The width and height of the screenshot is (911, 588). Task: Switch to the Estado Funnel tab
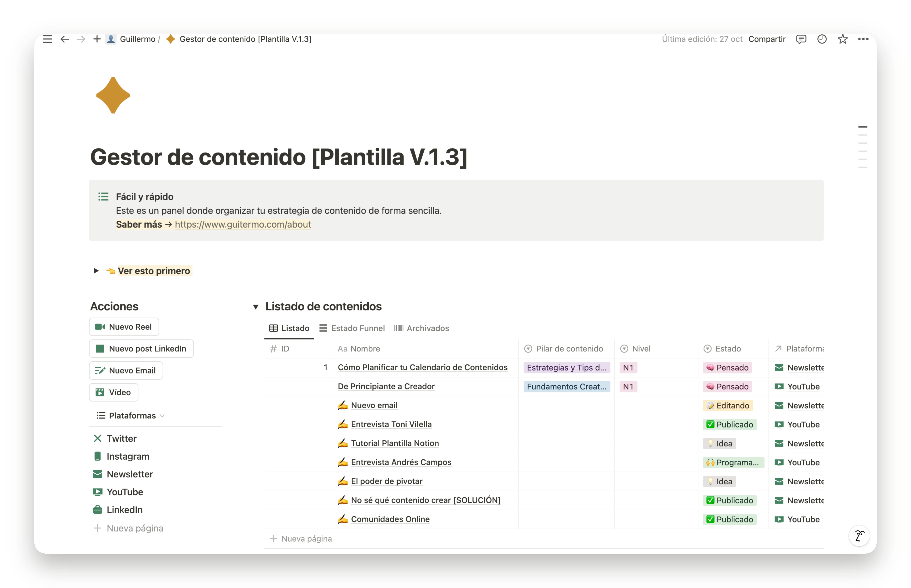point(352,328)
